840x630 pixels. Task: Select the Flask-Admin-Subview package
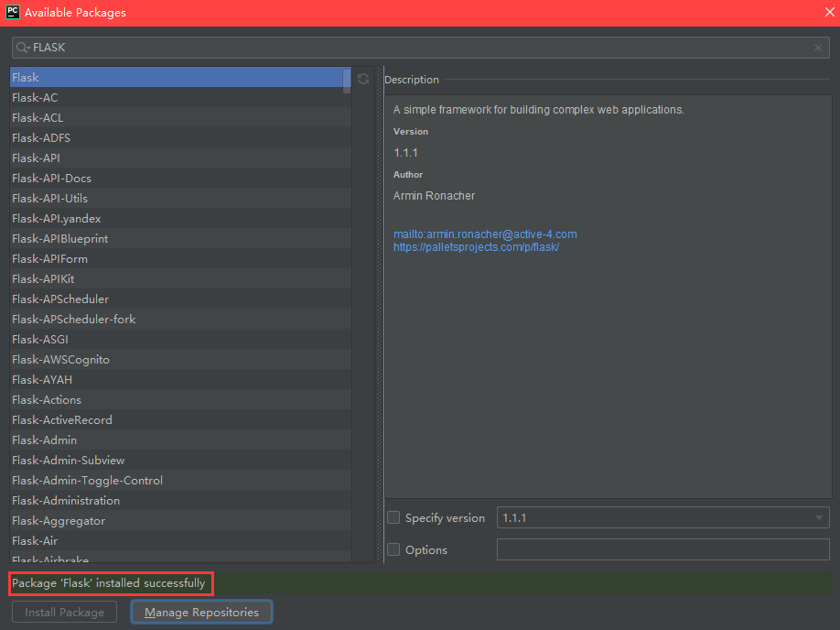tap(180, 460)
